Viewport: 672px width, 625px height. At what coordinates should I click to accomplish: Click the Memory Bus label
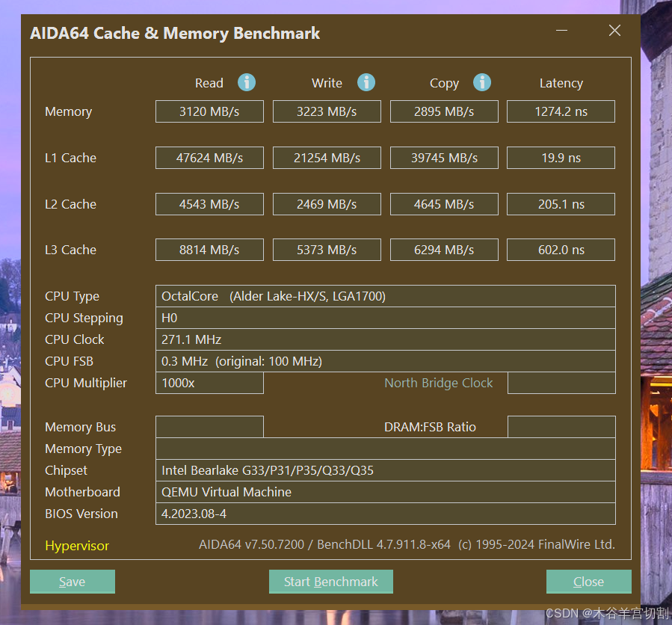(81, 428)
